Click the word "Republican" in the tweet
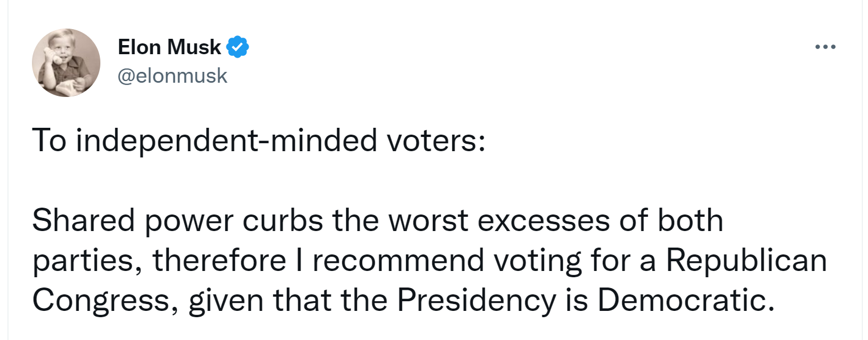 tap(746, 262)
